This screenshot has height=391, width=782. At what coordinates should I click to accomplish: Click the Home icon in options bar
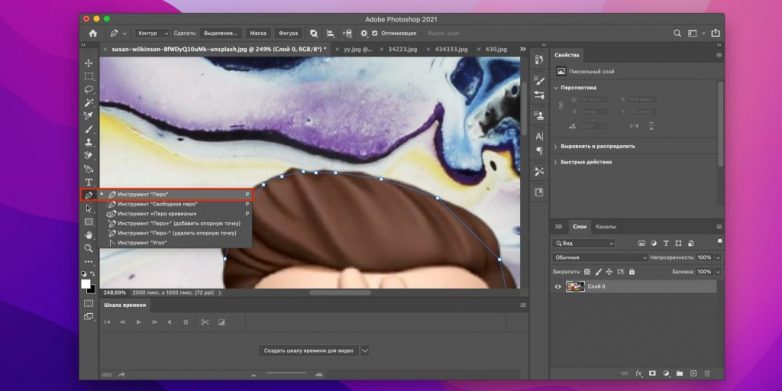click(93, 33)
